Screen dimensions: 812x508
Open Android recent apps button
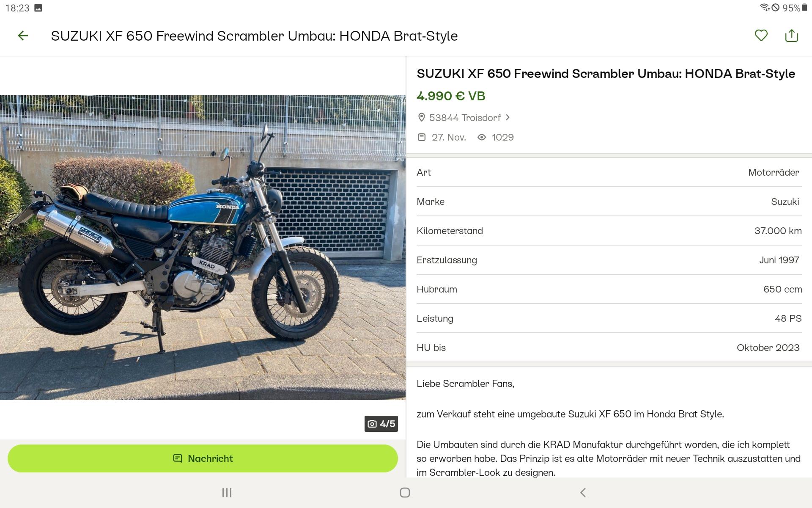(x=227, y=492)
